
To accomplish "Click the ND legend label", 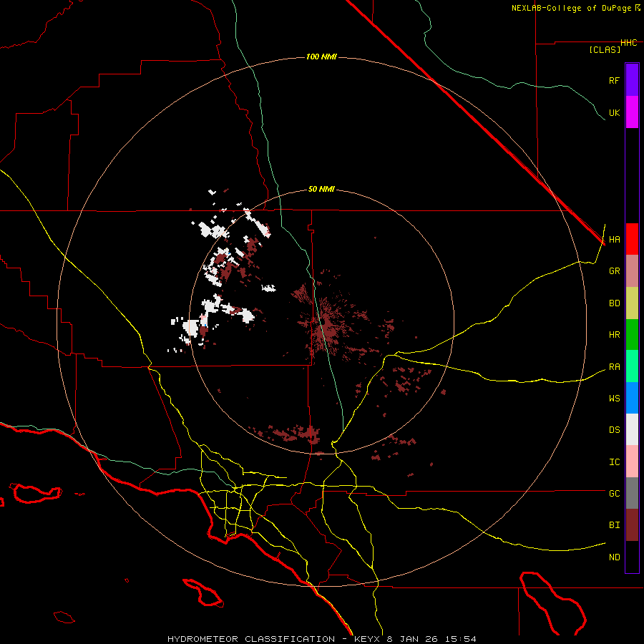I will [614, 557].
